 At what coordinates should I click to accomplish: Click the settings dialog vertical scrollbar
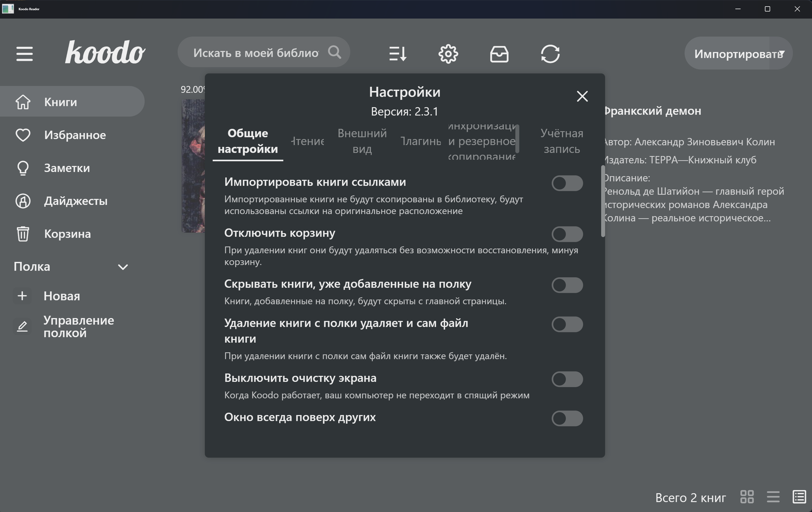(x=603, y=202)
